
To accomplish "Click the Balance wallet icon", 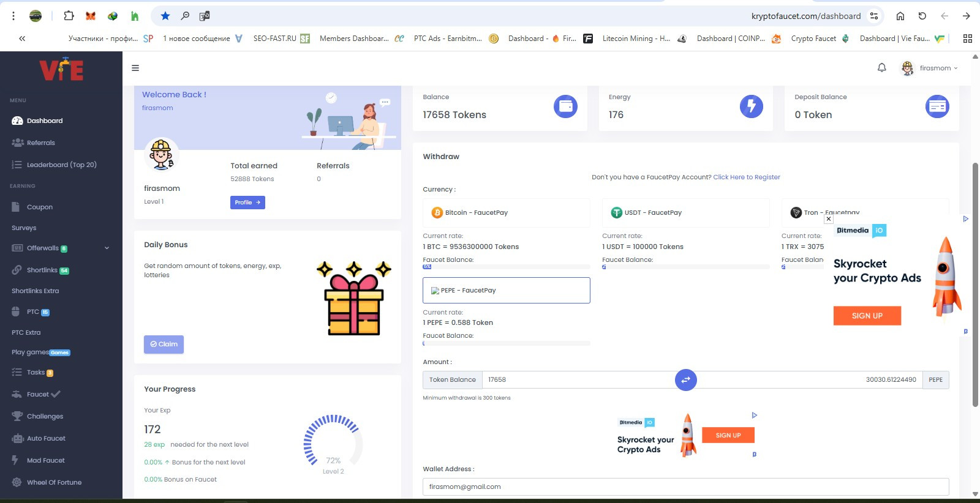I will [565, 106].
